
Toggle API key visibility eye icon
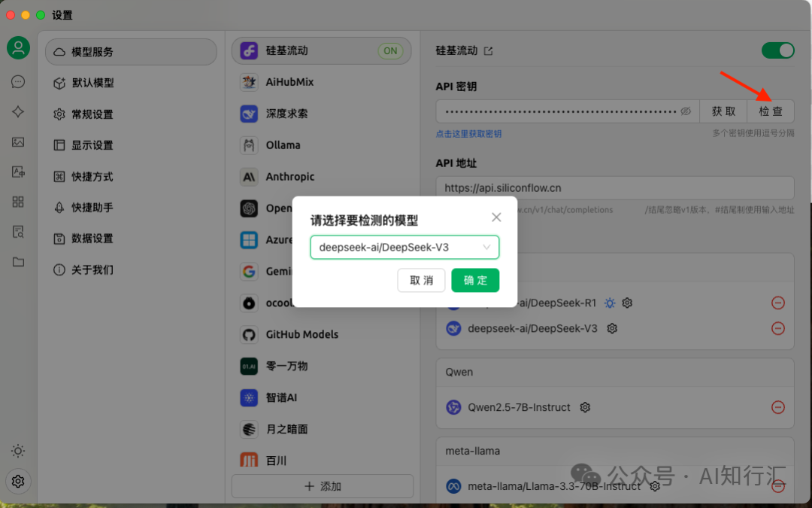(x=686, y=111)
